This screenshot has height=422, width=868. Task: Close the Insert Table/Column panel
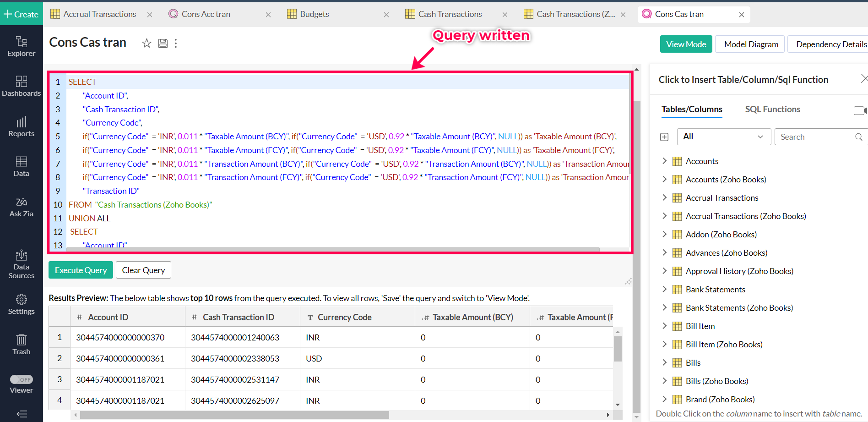point(864,78)
